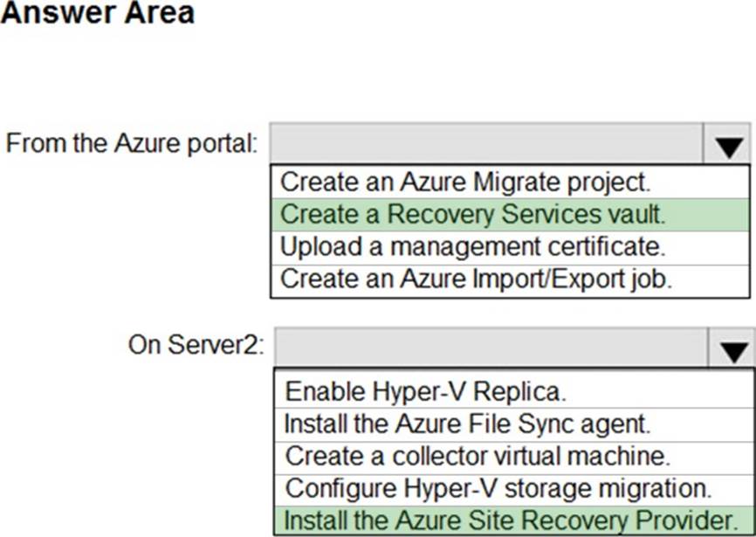Choose Install the Azure Site Recovery Provider
This screenshot has height=537, width=756.
(x=514, y=520)
